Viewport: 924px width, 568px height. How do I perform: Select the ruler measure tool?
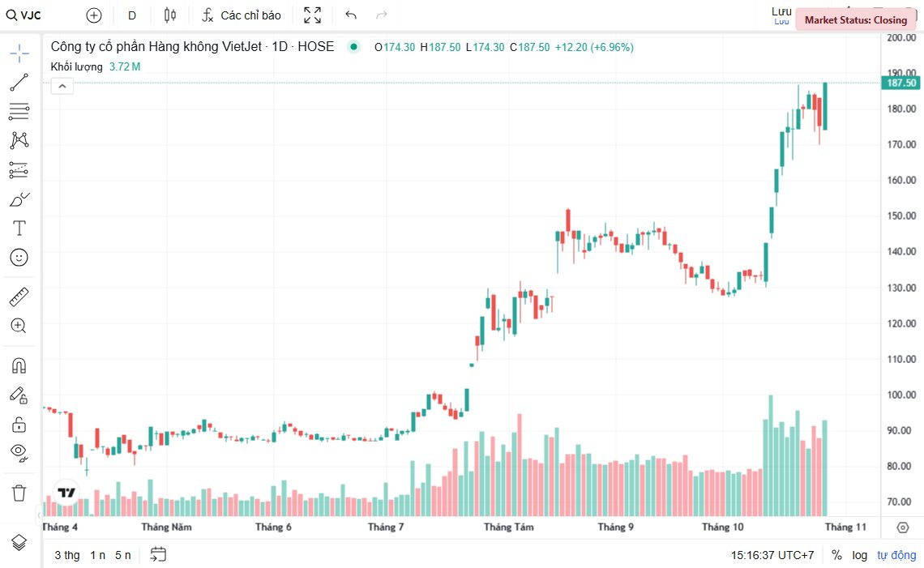pos(19,297)
